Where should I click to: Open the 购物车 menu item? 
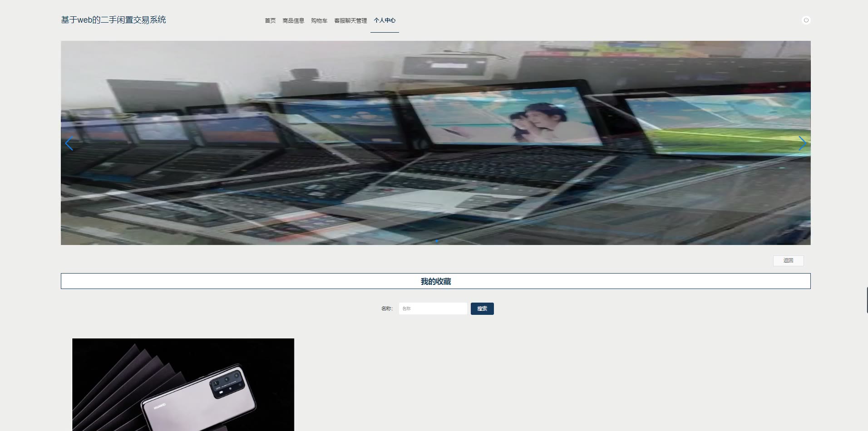[319, 20]
